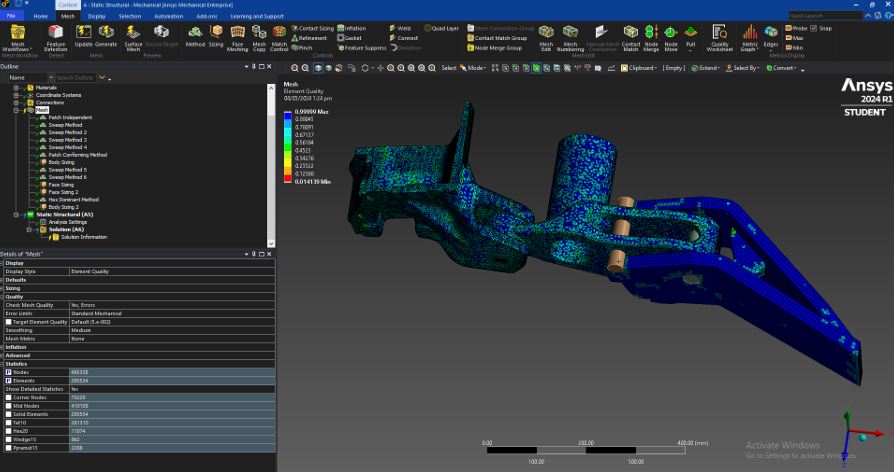Switch to the Display ribbon tab

(x=96, y=16)
